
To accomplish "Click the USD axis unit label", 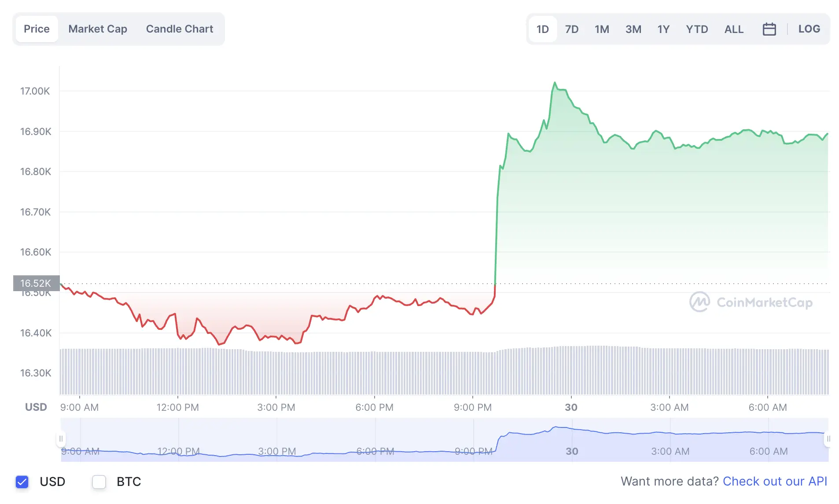I will tap(36, 407).
